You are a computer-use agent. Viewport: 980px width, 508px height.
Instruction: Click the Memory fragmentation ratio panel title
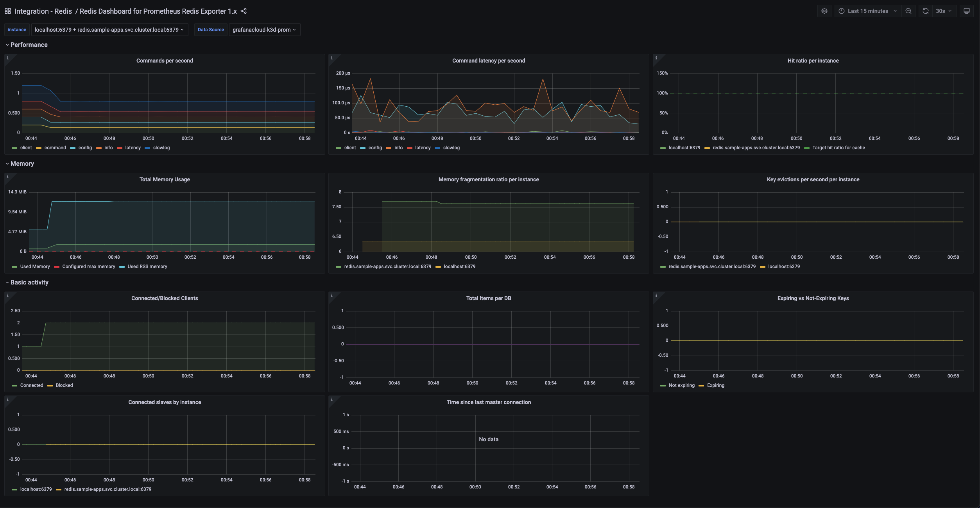488,179
